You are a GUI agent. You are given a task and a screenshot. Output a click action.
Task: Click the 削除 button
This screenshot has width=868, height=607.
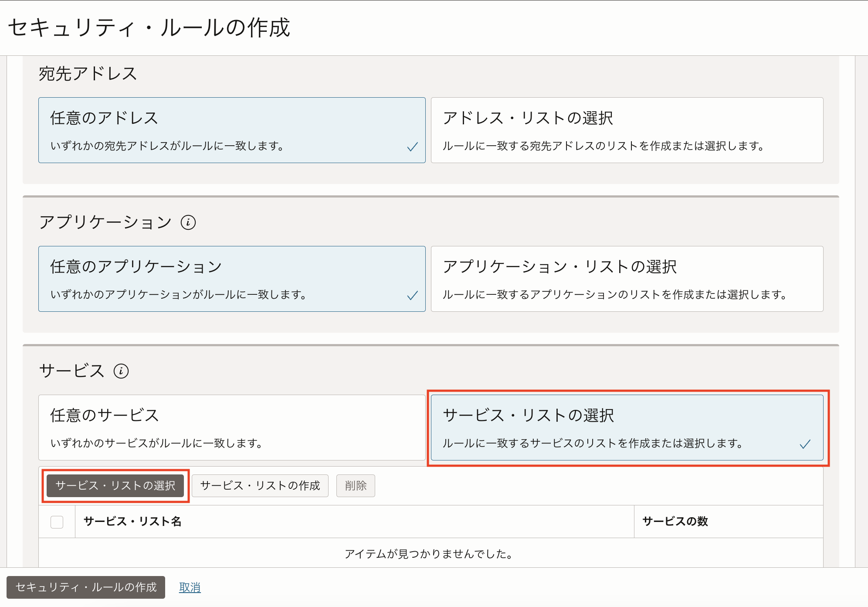coord(356,486)
